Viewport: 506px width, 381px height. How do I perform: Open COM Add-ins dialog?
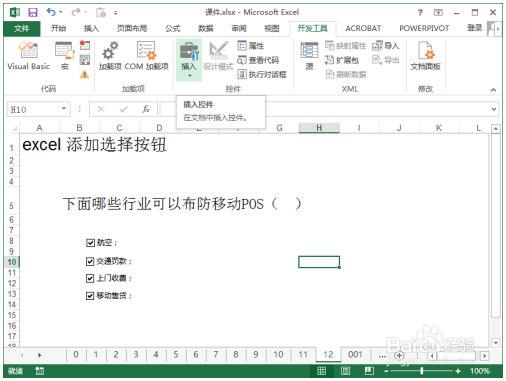[x=146, y=56]
